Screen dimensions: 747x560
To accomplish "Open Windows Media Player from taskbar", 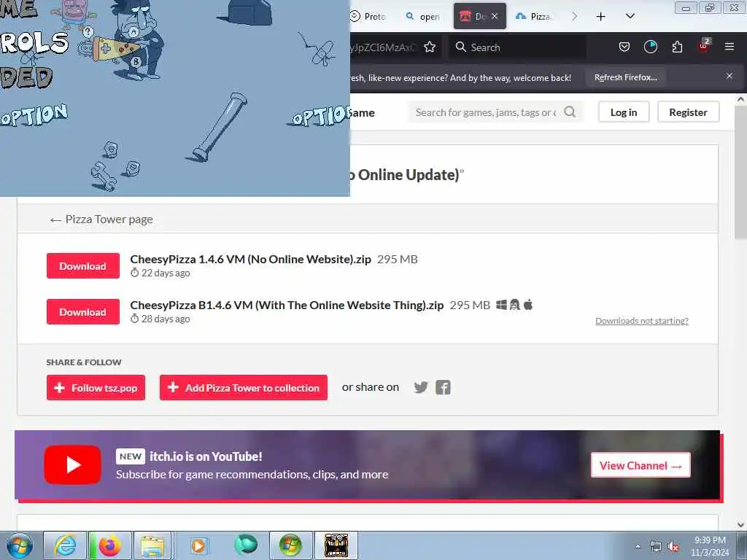I will [x=198, y=545].
